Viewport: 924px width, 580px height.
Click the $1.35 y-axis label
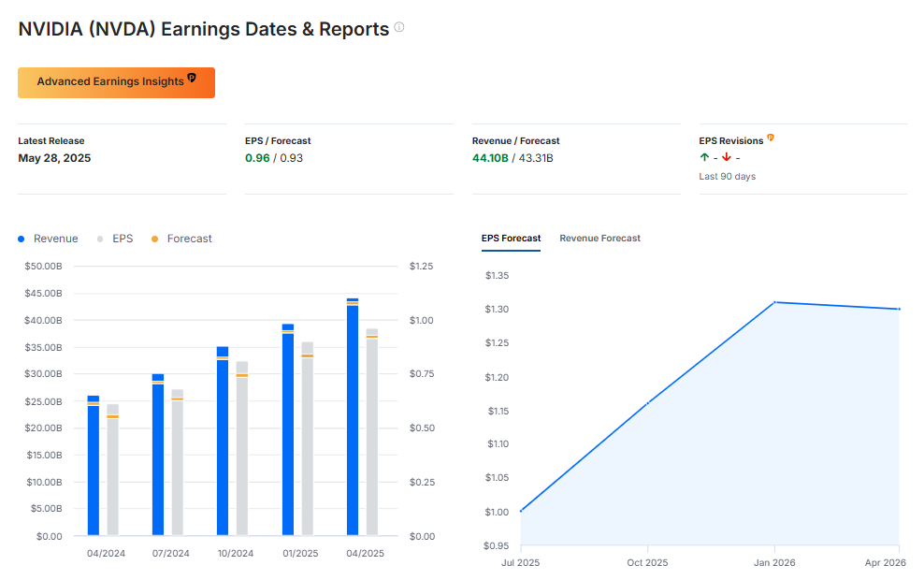tap(497, 275)
